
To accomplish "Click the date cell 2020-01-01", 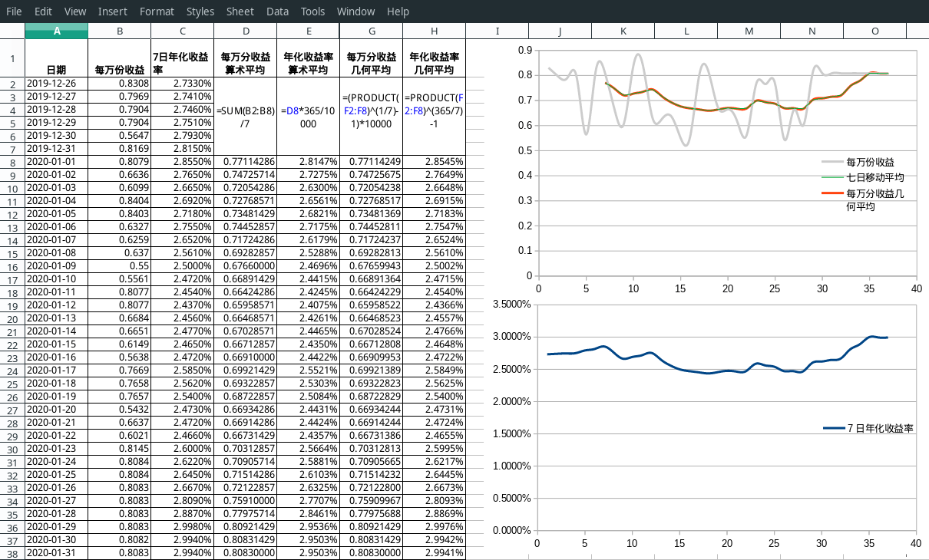I will [x=57, y=162].
